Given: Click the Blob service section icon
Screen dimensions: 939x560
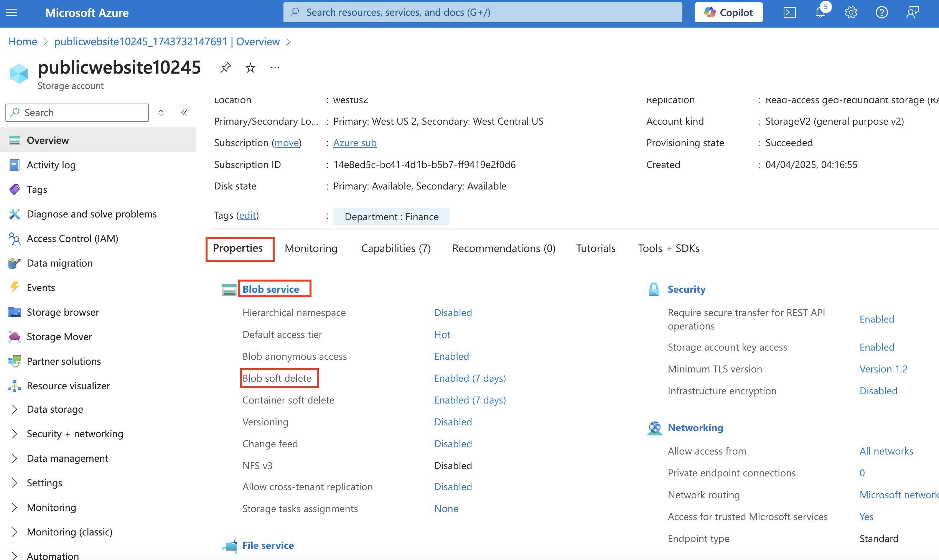Looking at the screenshot, I should [x=229, y=290].
